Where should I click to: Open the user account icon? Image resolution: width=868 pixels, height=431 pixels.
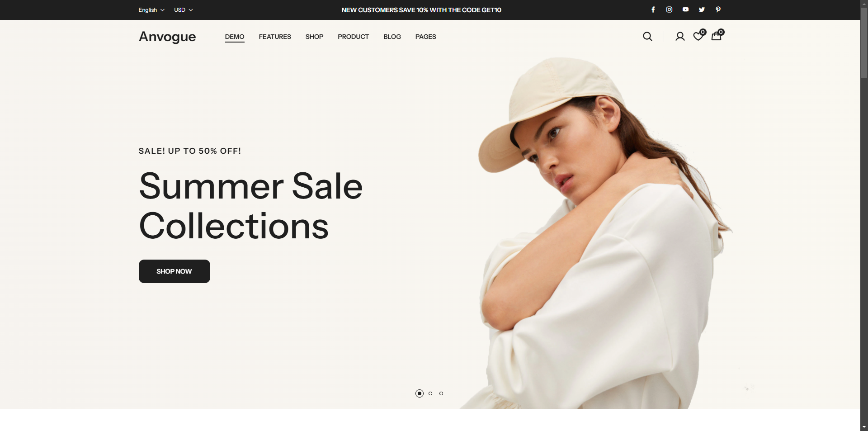pyautogui.click(x=680, y=37)
